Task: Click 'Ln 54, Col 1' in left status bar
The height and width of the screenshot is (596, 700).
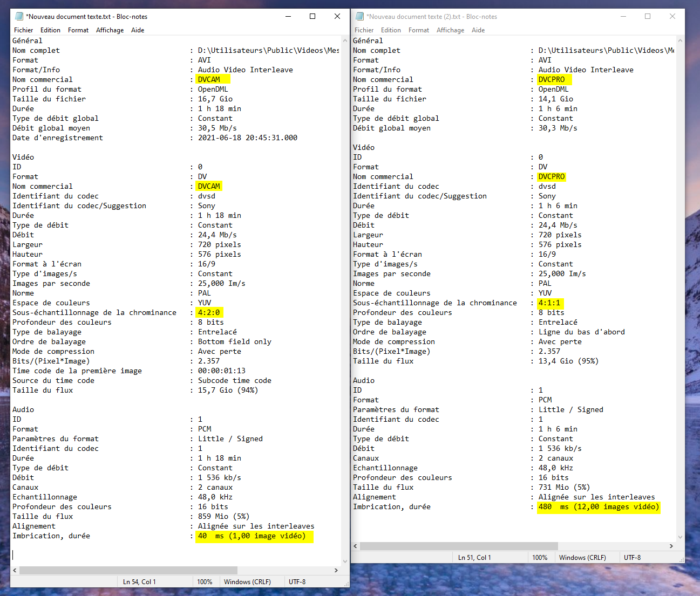Action: [139, 582]
